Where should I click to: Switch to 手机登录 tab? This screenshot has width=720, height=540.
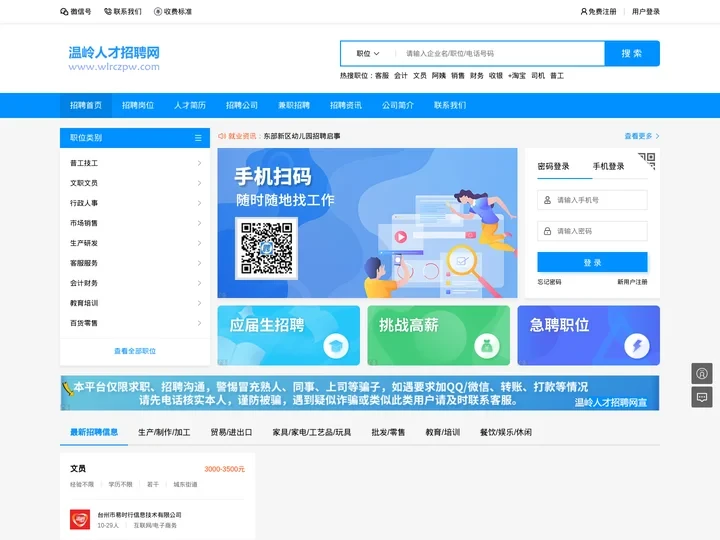point(608,166)
